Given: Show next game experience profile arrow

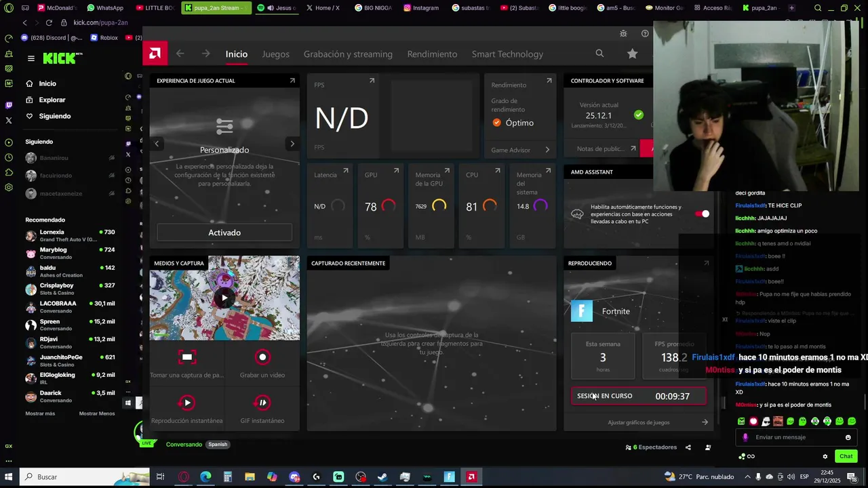Looking at the screenshot, I should (292, 144).
